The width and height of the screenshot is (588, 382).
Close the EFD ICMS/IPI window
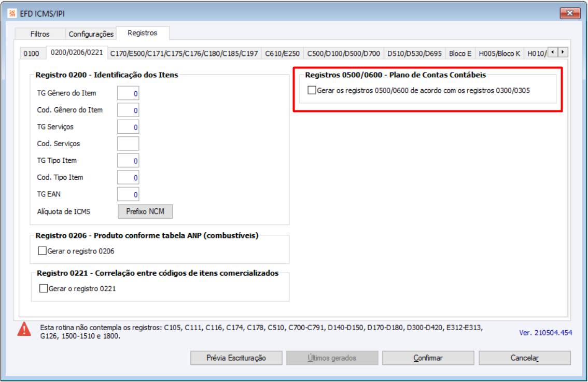pyautogui.click(x=570, y=13)
